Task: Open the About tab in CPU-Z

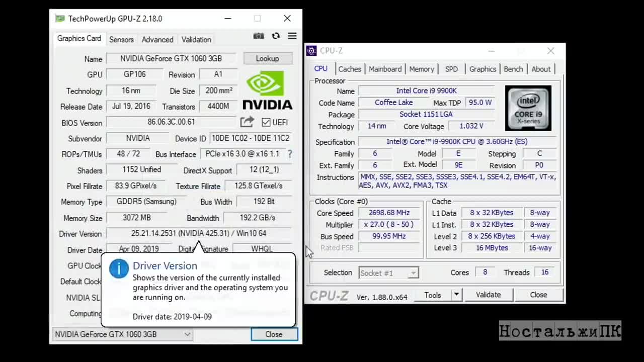Action: [541, 69]
